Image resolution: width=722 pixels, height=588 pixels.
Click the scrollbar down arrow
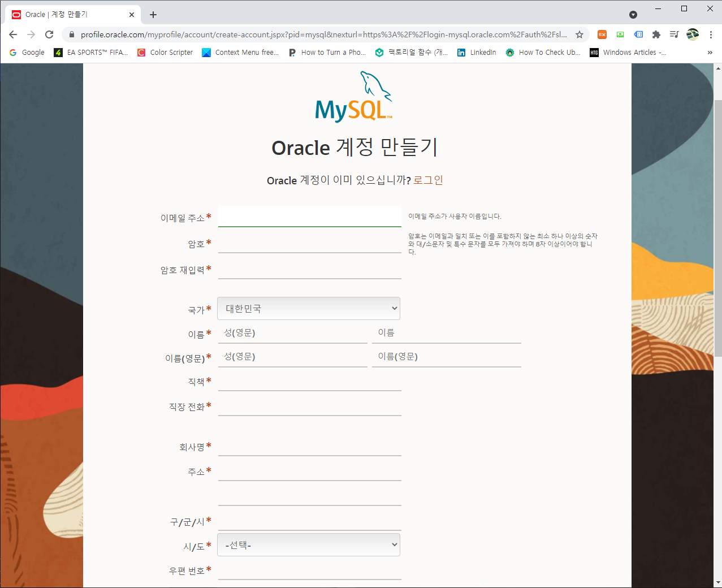point(718,582)
